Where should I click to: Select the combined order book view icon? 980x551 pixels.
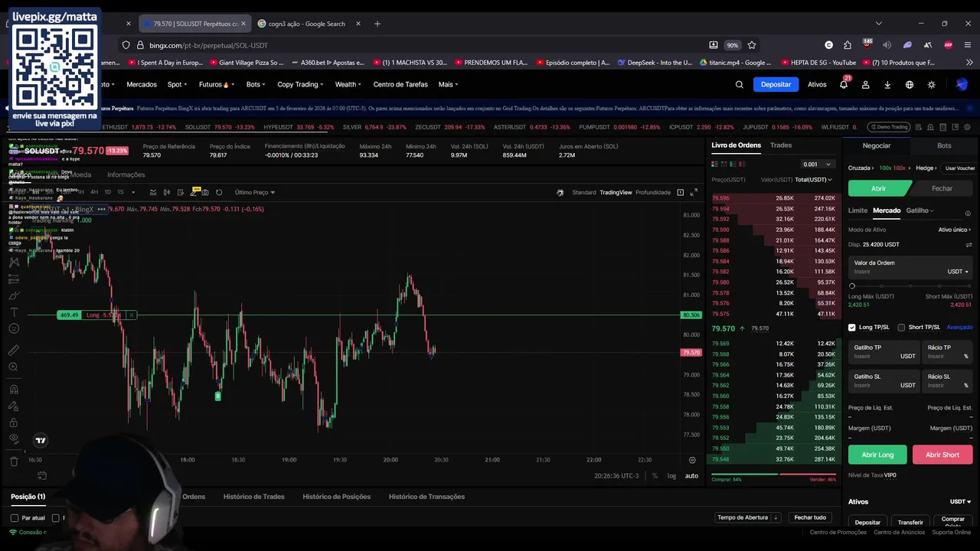715,164
